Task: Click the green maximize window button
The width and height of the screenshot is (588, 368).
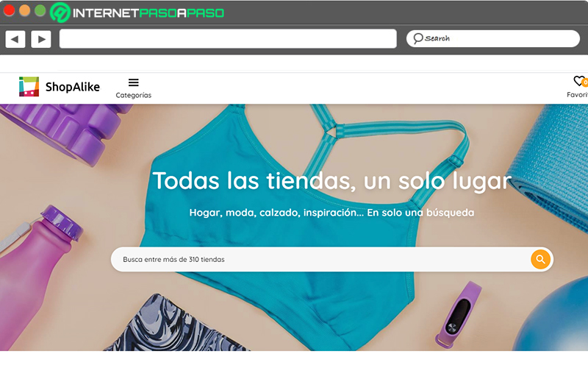Action: tap(40, 10)
